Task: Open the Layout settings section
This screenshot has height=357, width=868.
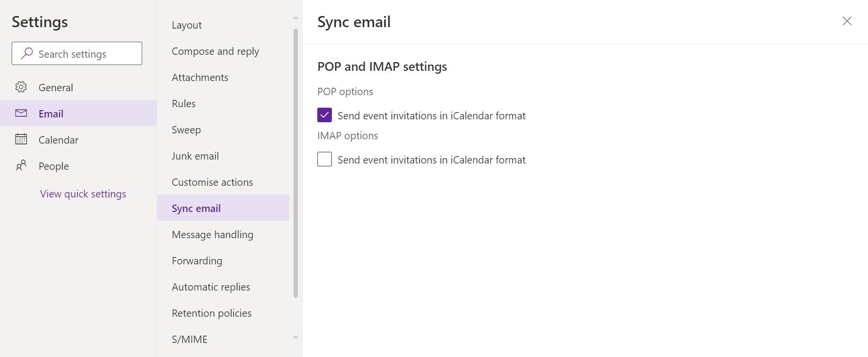Action: [187, 25]
